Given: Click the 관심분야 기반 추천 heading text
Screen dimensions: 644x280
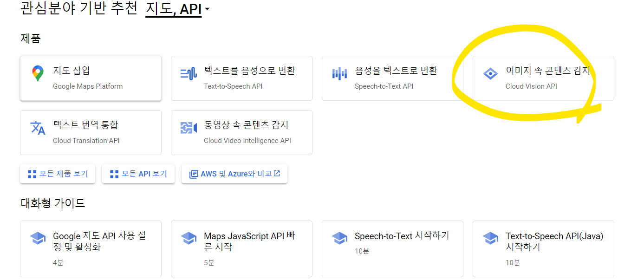Looking at the screenshot, I should (x=79, y=9).
